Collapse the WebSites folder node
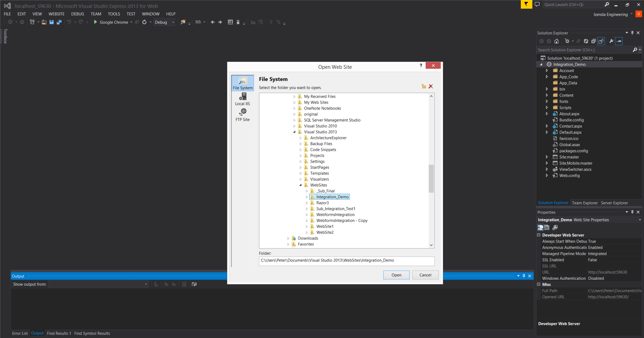The image size is (644, 338). [x=301, y=185]
